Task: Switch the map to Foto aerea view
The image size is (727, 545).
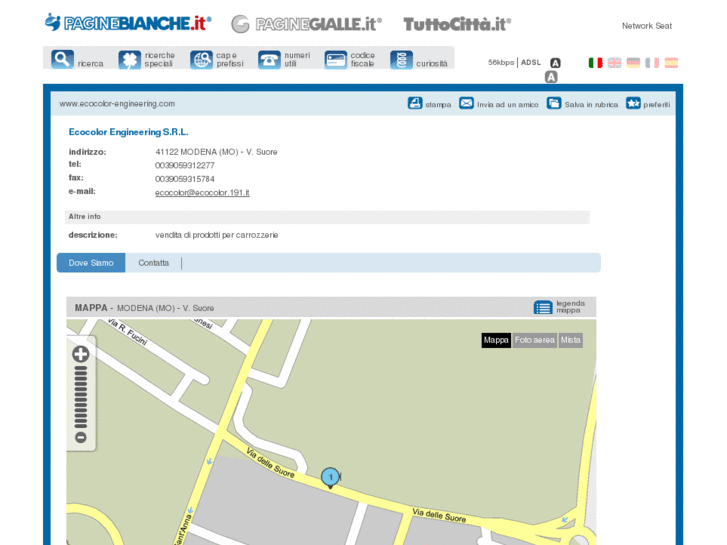Action: tap(535, 340)
